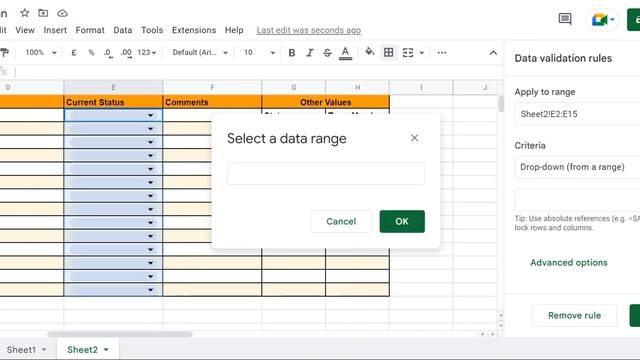Screen dimensions: 640x360
Task: Open text colour picker
Action: (345, 53)
